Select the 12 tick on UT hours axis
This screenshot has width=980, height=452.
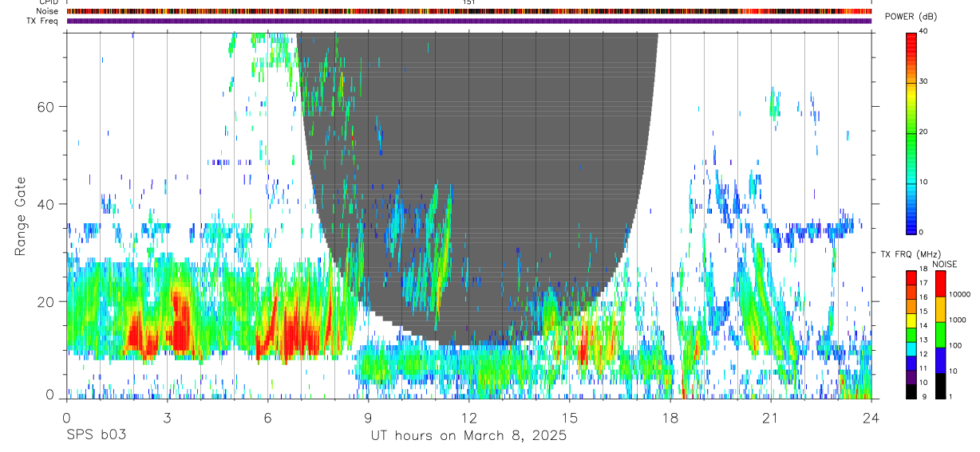click(468, 418)
